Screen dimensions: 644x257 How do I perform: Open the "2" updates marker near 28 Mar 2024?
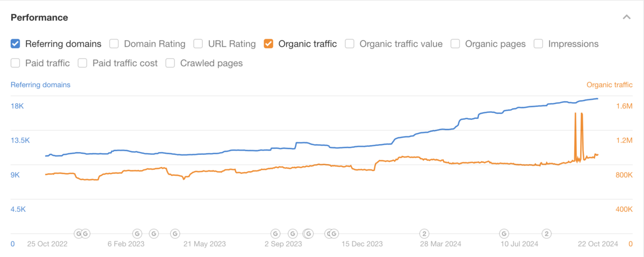[x=424, y=233]
